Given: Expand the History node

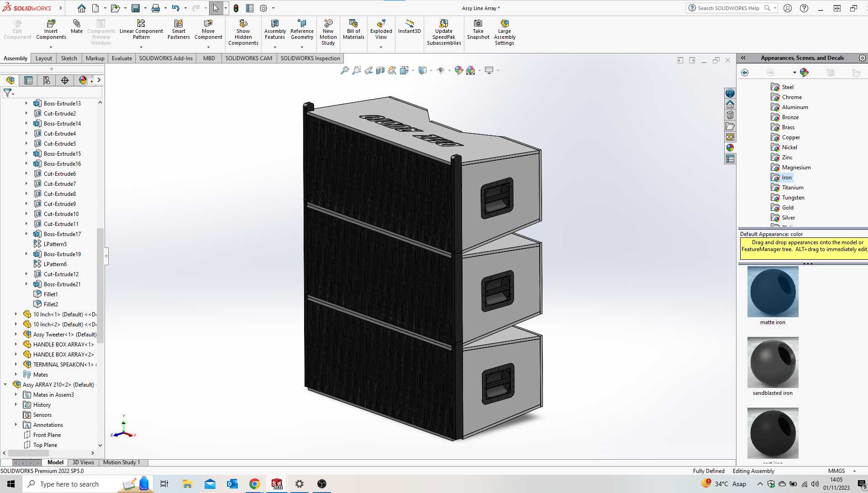Looking at the screenshot, I should [16, 405].
